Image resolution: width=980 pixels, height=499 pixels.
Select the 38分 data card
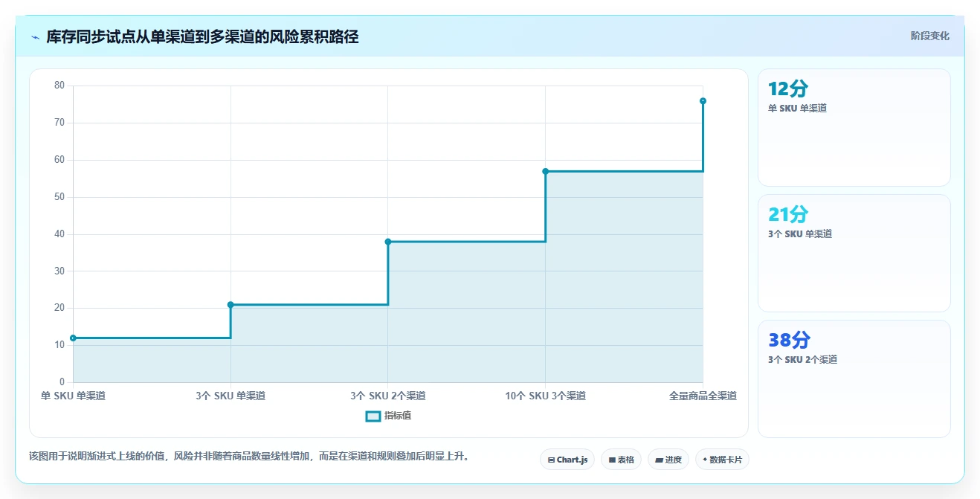point(854,379)
